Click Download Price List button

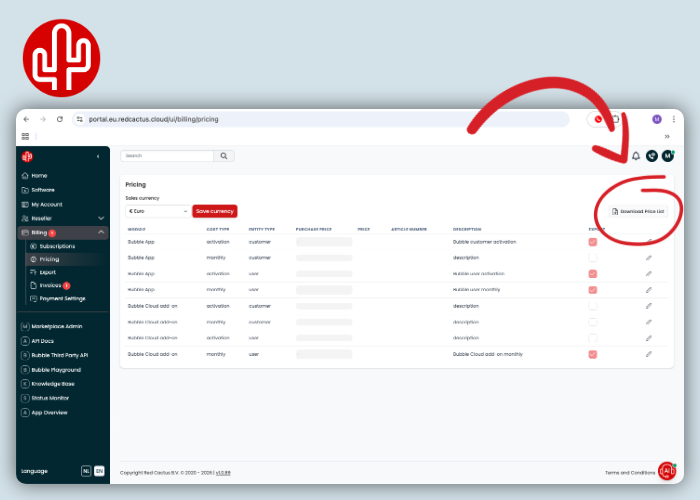[x=636, y=211]
